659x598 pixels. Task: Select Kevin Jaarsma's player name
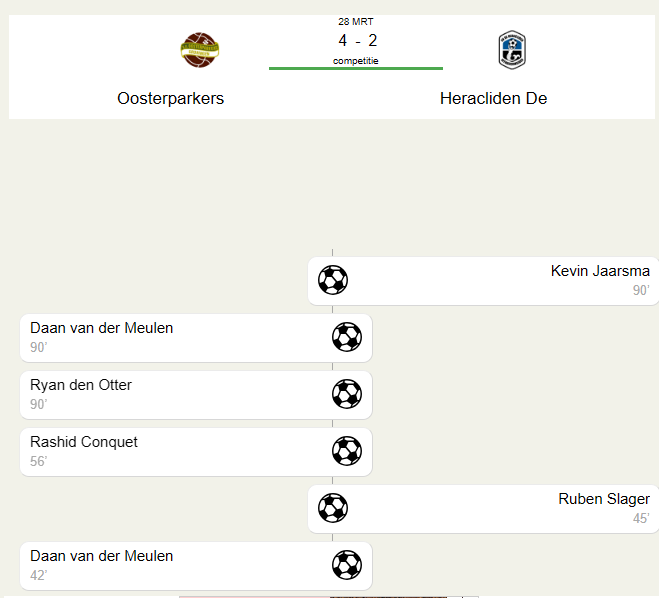[x=600, y=271]
